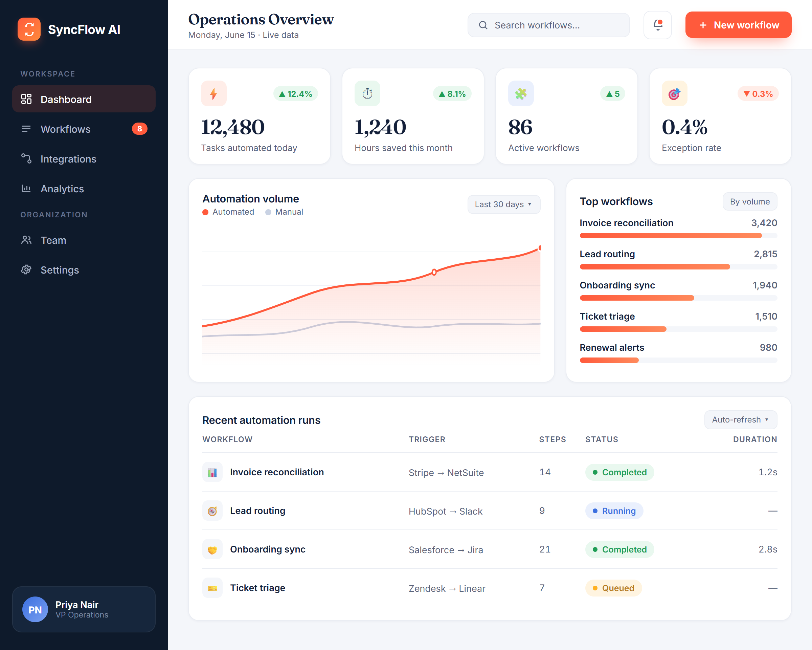Click the 1.2s duration value
Screen dimensions: 812x650
tap(768, 472)
